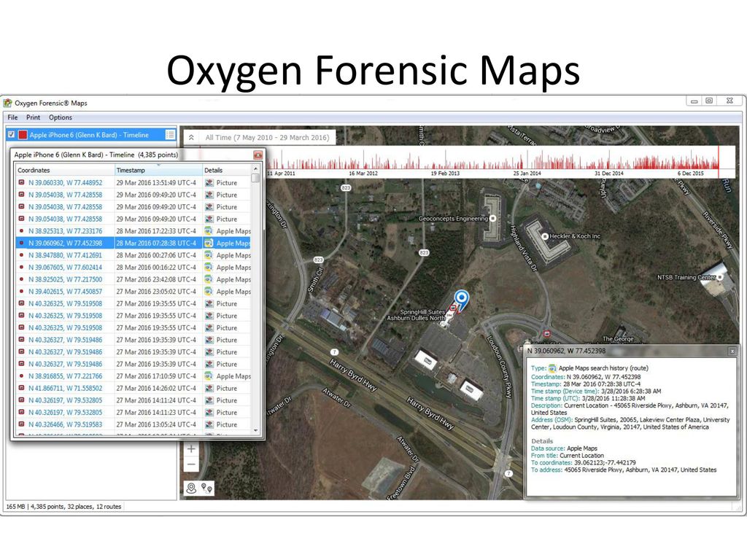Zoom in the map with plus button

[x=191, y=448]
